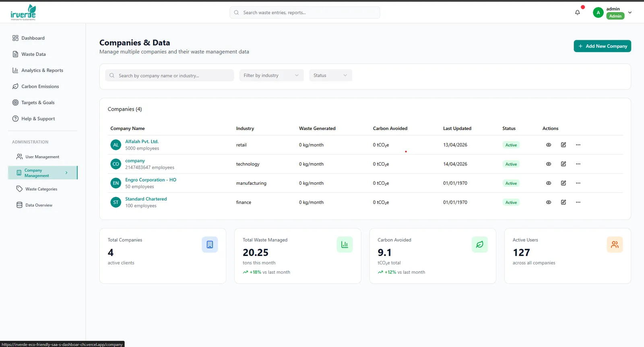Open more actions for Standard Chartered row
644x347 pixels.
(578, 202)
